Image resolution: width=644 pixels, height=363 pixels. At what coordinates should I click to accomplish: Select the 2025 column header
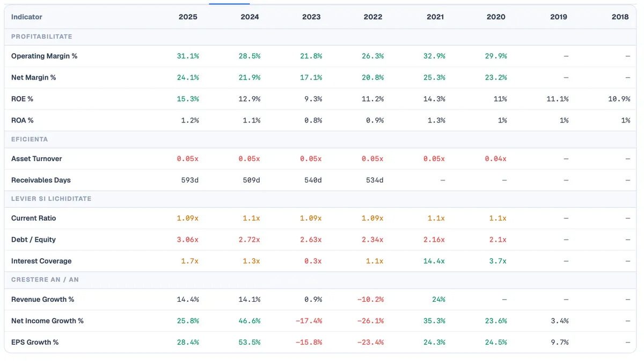coord(188,17)
